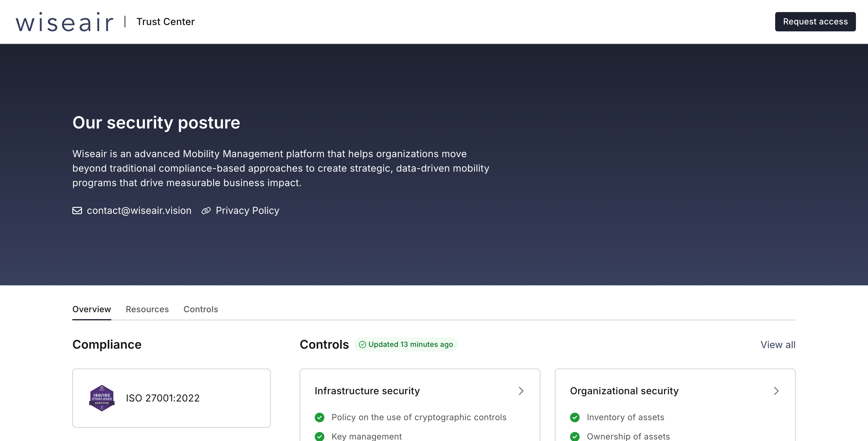Viewport: 868px width, 441px height.
Task: Expand the Infrastructure security chevron
Action: click(x=521, y=391)
